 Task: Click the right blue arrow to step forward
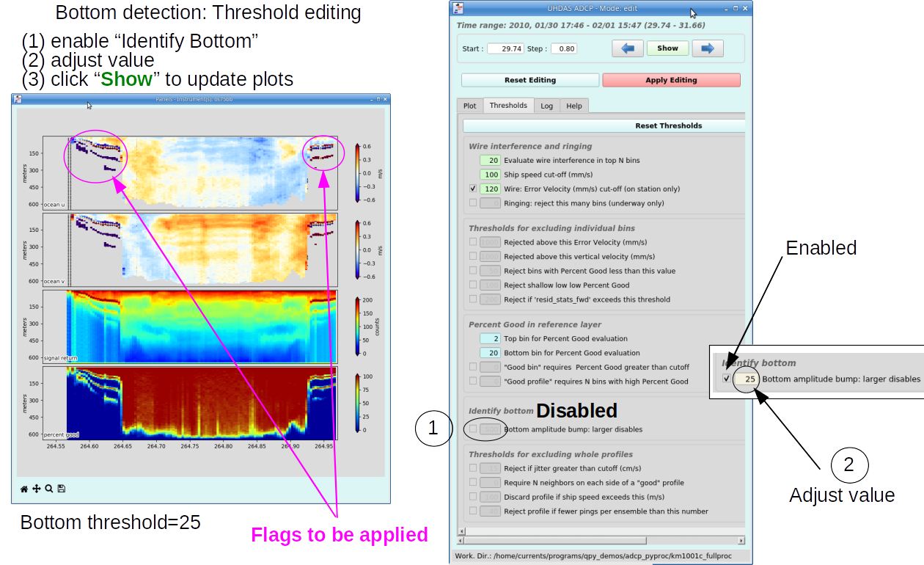708,48
